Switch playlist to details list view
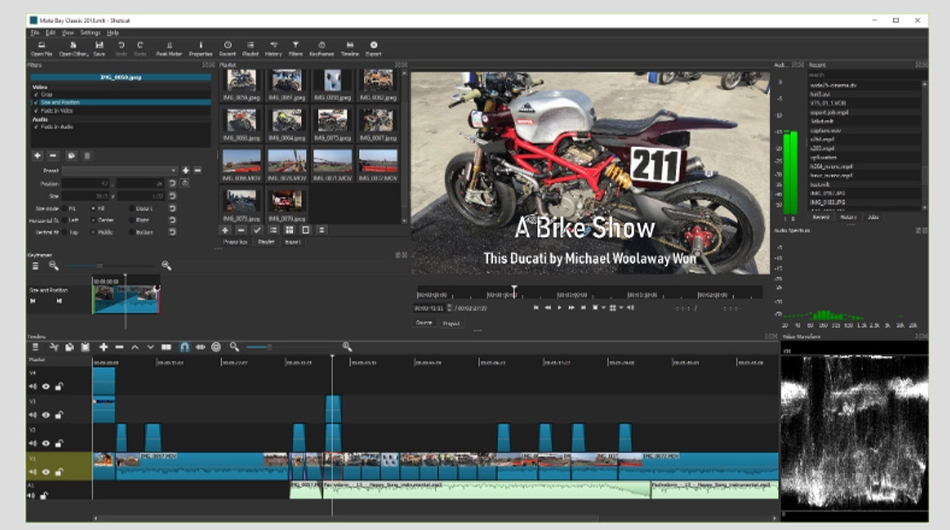The image size is (950, 530). 273,230
